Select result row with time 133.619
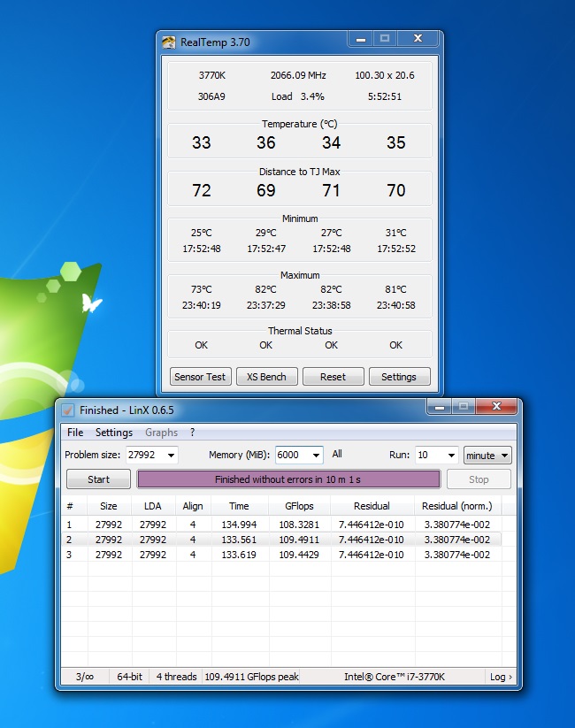The height and width of the screenshot is (728, 575). tap(282, 555)
